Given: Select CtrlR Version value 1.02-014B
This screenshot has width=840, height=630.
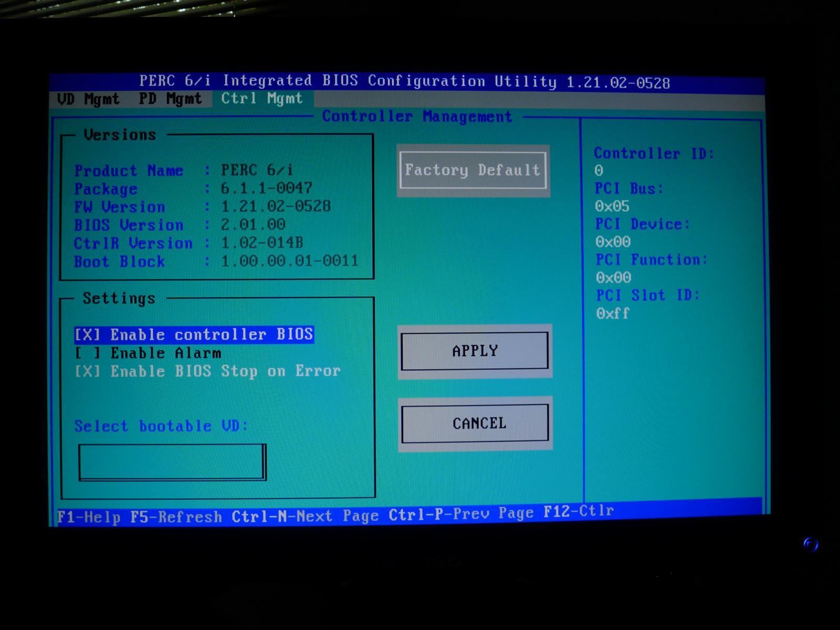Looking at the screenshot, I should 262,243.
